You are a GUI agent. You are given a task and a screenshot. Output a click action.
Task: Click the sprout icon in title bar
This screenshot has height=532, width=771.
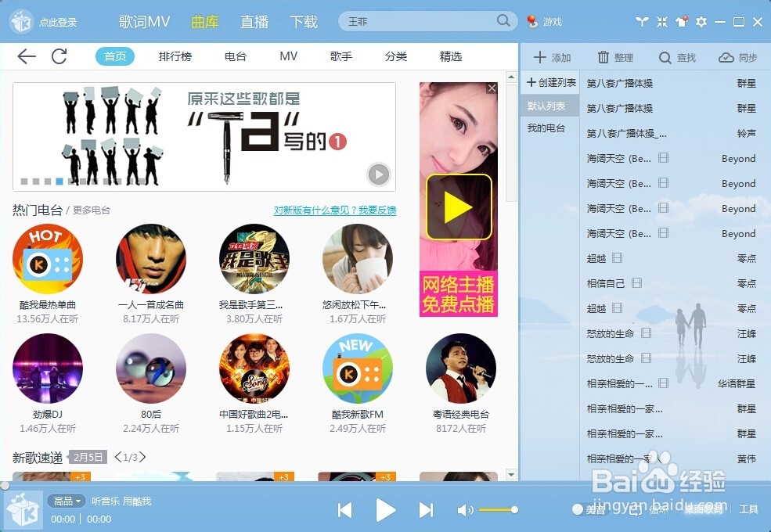[x=642, y=22]
